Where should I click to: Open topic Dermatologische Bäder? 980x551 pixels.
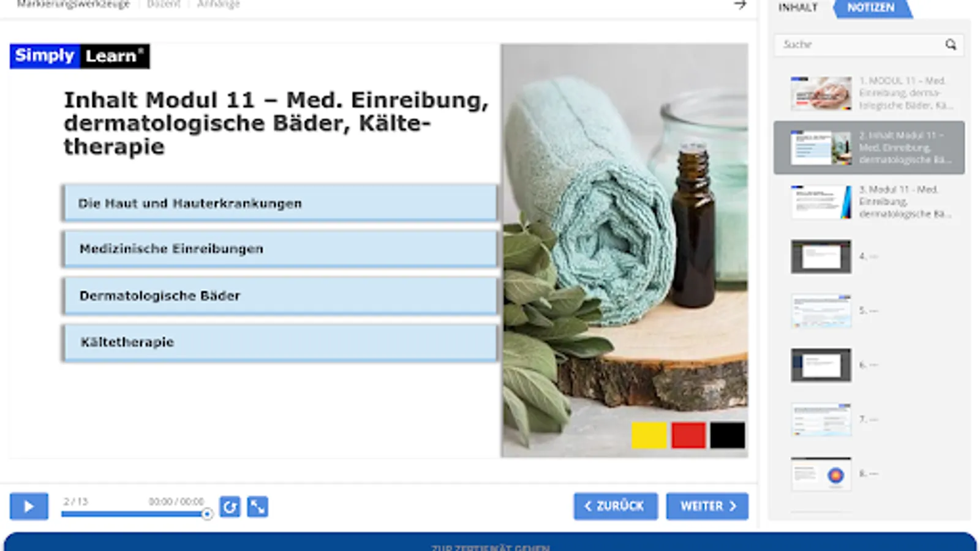[280, 296]
